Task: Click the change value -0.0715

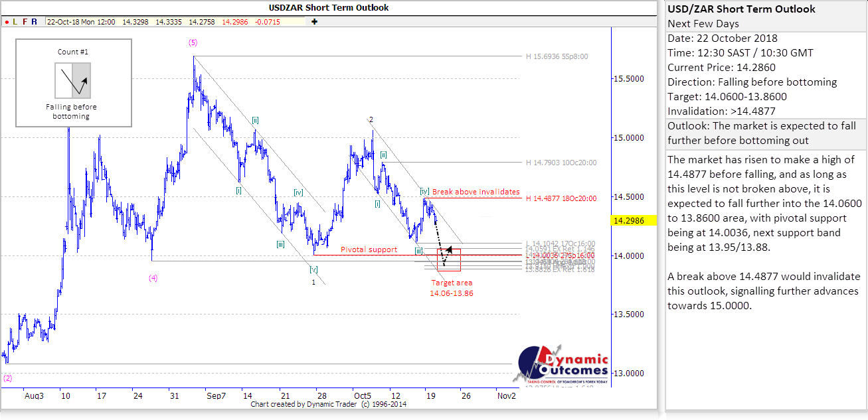Action: tap(267, 22)
